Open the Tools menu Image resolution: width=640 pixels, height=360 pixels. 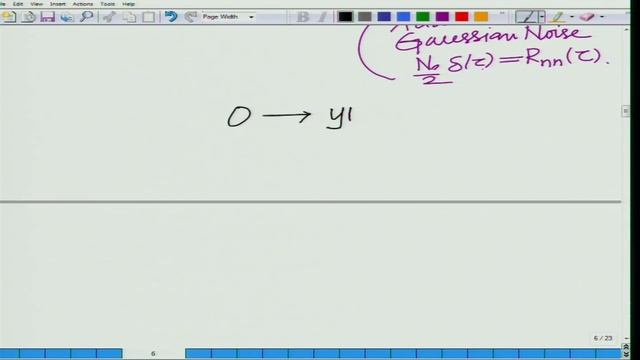pyautogui.click(x=107, y=4)
